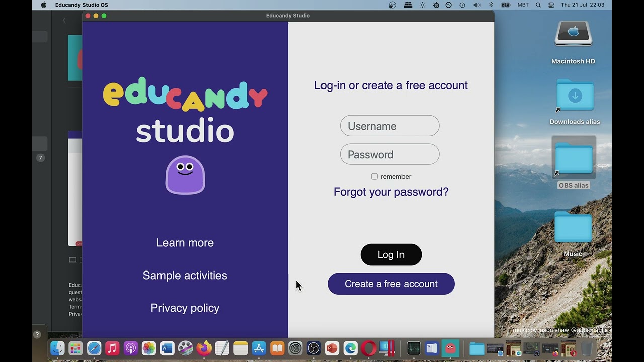Open the yellow Notes app in dock

pos(240,348)
